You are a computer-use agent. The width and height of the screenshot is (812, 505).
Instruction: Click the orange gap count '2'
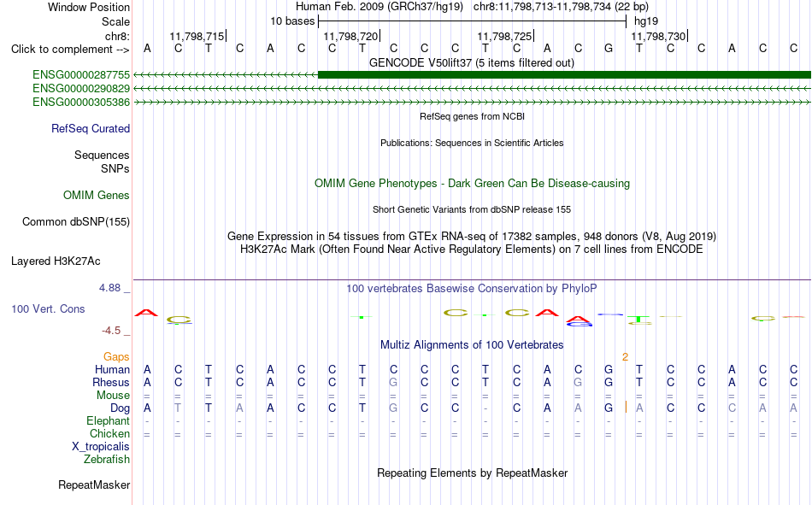pyautogui.click(x=625, y=357)
